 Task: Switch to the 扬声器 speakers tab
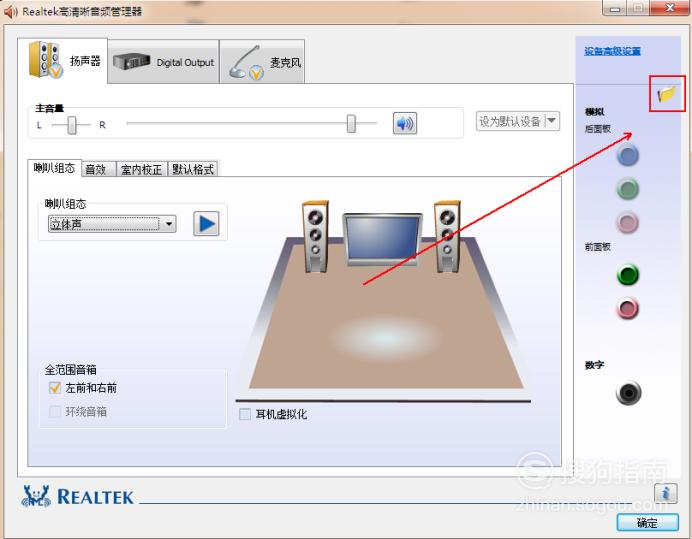63,60
